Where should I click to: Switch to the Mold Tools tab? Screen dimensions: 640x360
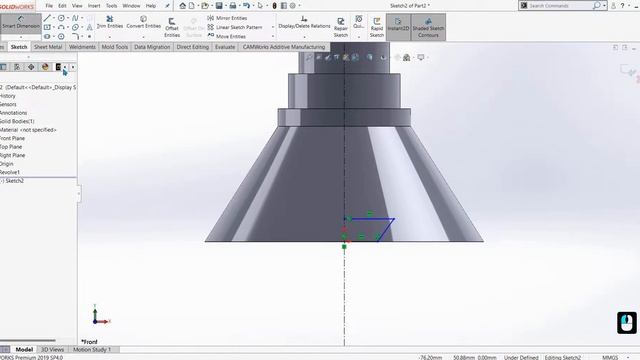tap(115, 47)
